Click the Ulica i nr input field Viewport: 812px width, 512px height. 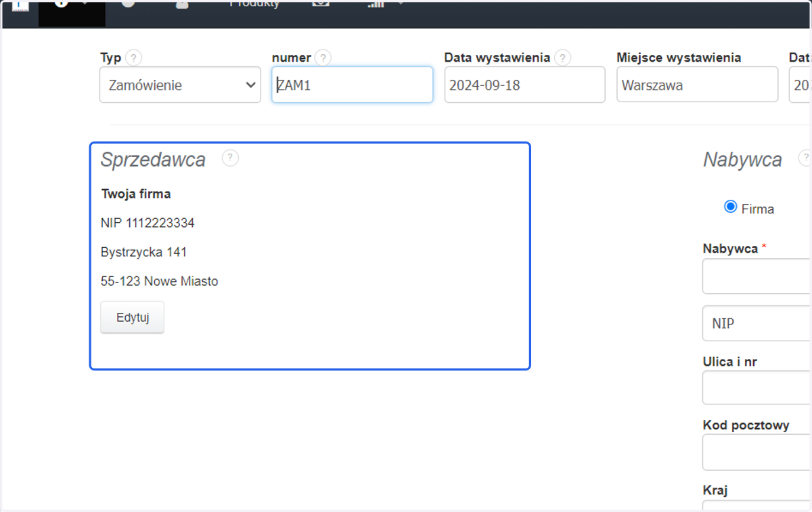pyautogui.click(x=757, y=387)
